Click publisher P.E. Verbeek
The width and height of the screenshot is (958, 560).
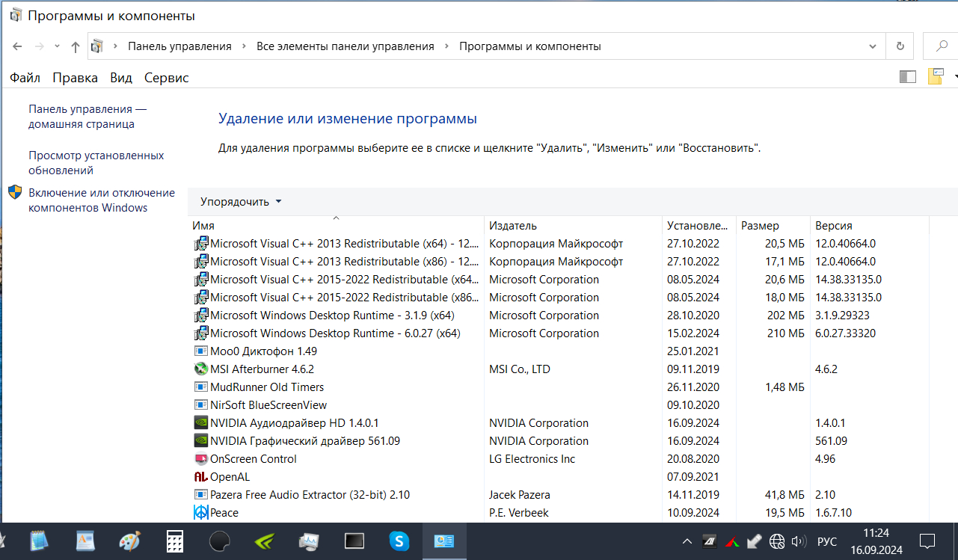click(520, 513)
